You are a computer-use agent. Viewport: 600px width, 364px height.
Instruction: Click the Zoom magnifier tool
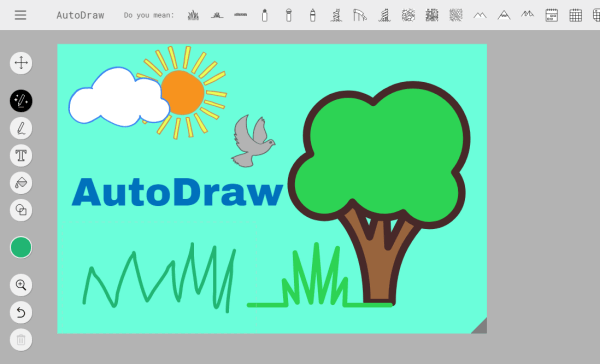[x=21, y=285]
